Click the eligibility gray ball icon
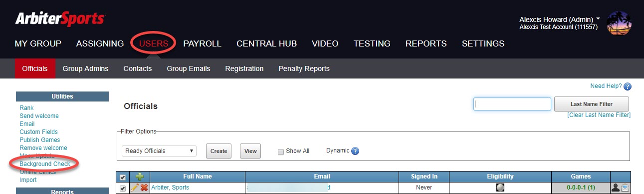 pyautogui.click(x=500, y=188)
